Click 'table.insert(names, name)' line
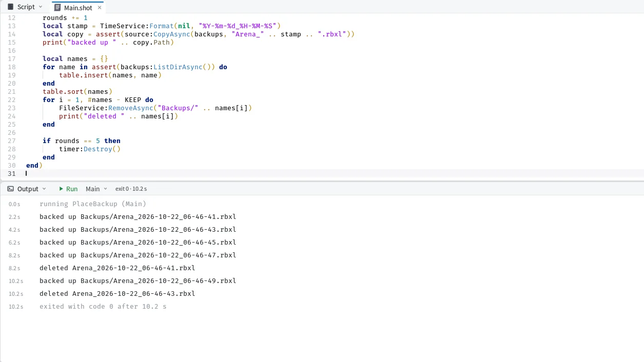The height and width of the screenshot is (362, 644). 110,75
